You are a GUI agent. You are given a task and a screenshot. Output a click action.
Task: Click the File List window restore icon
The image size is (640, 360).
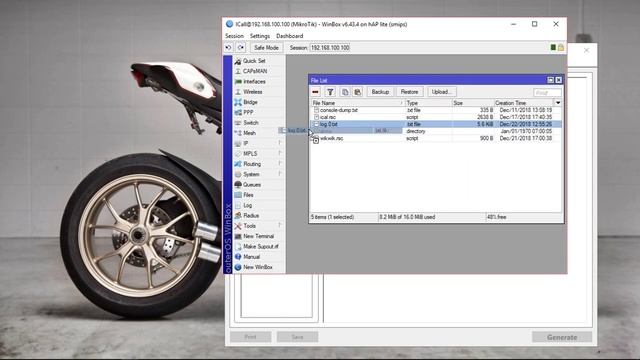click(551, 80)
